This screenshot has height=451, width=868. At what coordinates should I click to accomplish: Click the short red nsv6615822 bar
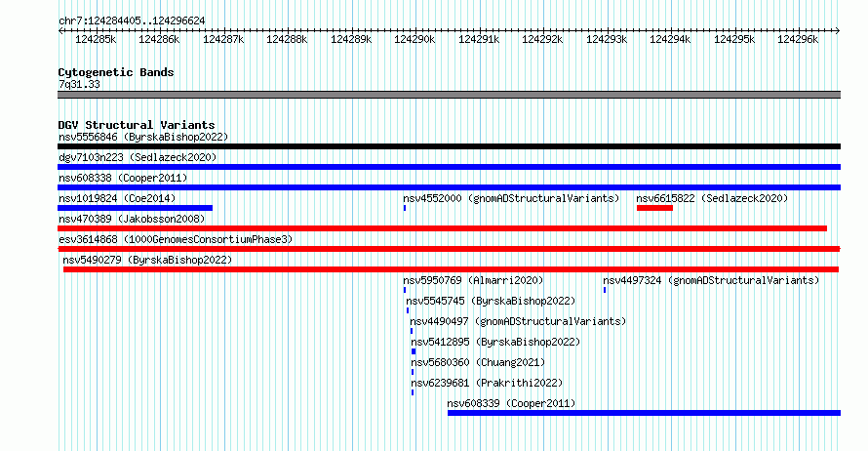tap(654, 208)
